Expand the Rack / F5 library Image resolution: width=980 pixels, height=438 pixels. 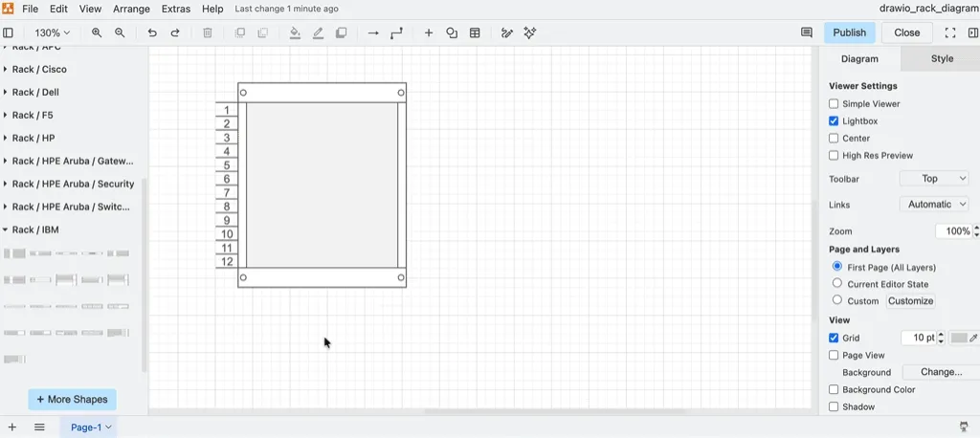click(x=33, y=115)
